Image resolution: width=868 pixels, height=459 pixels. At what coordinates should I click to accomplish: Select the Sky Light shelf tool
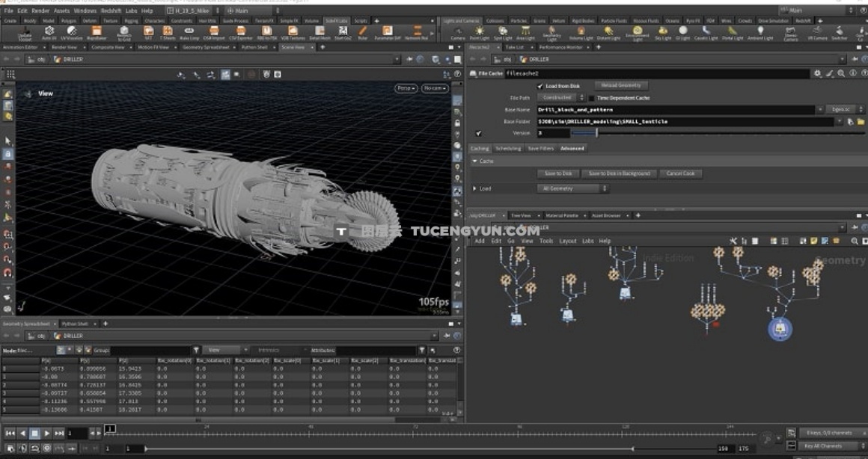click(x=663, y=32)
